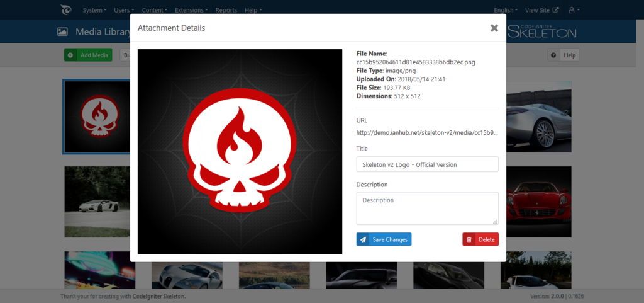Open View Site link
The height and width of the screenshot is (303, 644).
coord(541,10)
